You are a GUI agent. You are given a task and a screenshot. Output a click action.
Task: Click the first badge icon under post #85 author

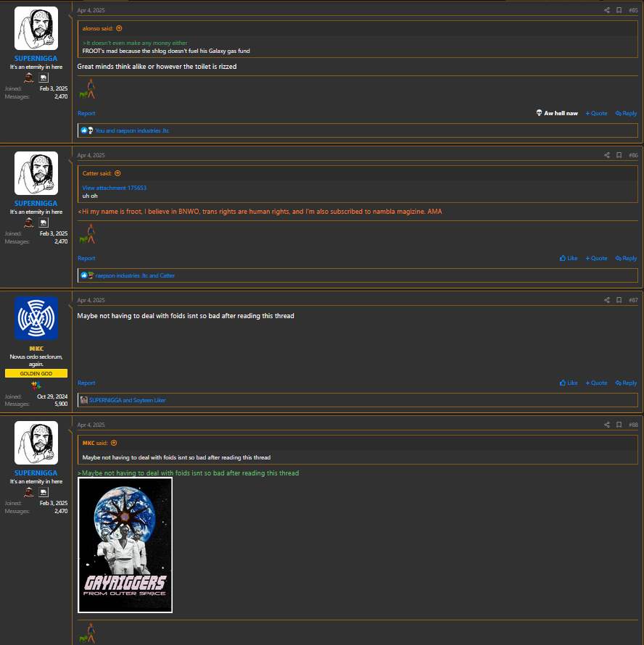click(x=29, y=78)
